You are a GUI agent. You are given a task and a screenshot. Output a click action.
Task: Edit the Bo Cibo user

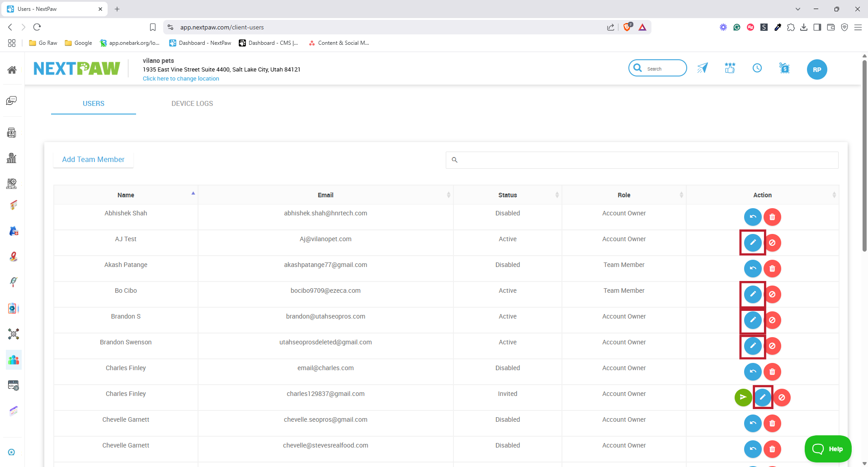click(753, 294)
